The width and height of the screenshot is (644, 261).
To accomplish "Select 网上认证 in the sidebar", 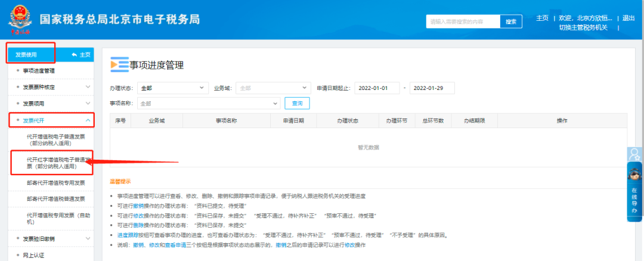I will (33, 255).
